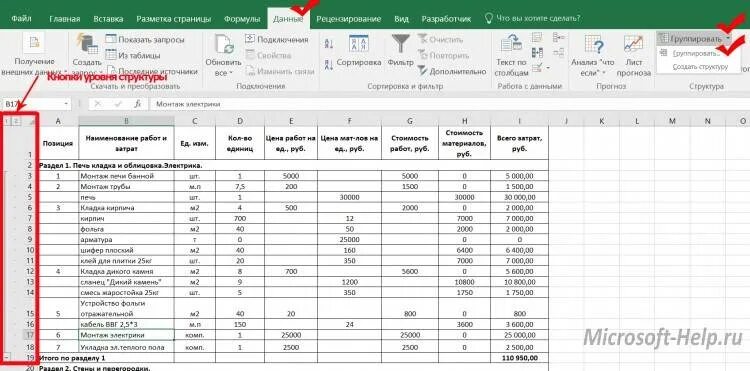
Task: Open the Создать запрос dropdown
Action: 87,55
